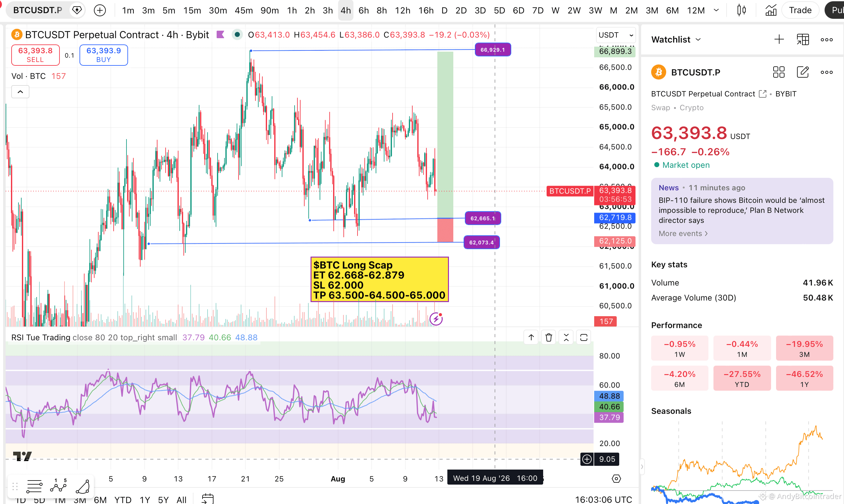844x504 pixels.
Task: Click the 16:03:06 UTC clock
Action: (603, 500)
